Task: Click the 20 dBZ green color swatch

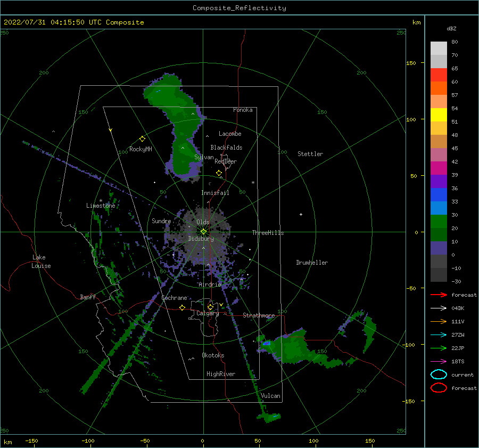Action: click(439, 221)
